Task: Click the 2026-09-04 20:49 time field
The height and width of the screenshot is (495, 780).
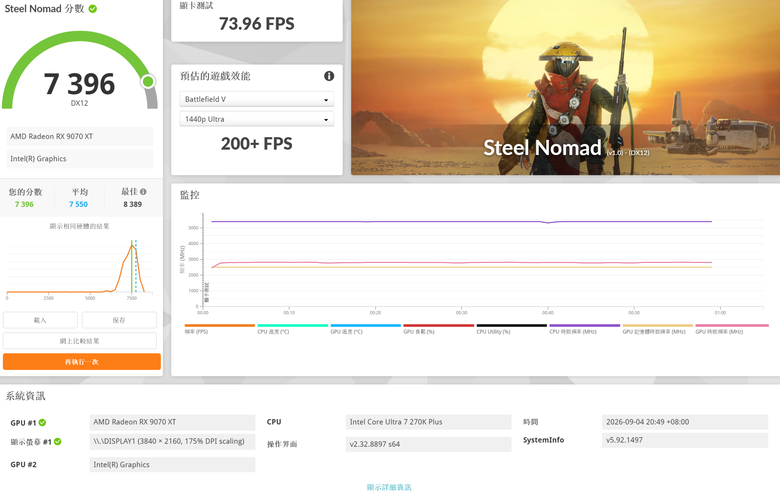Action: 685,422
